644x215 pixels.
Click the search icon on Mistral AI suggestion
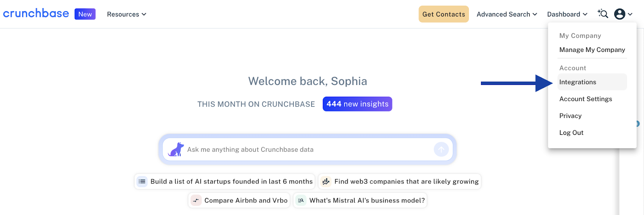301,201
